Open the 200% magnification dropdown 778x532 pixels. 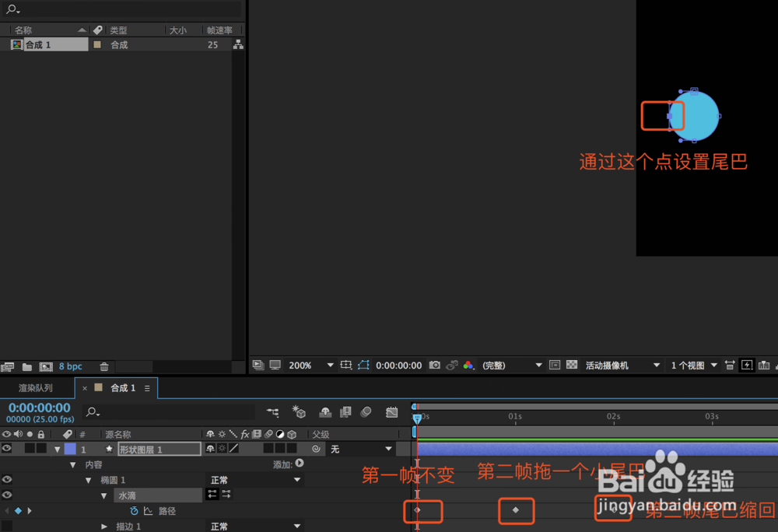[x=310, y=366]
